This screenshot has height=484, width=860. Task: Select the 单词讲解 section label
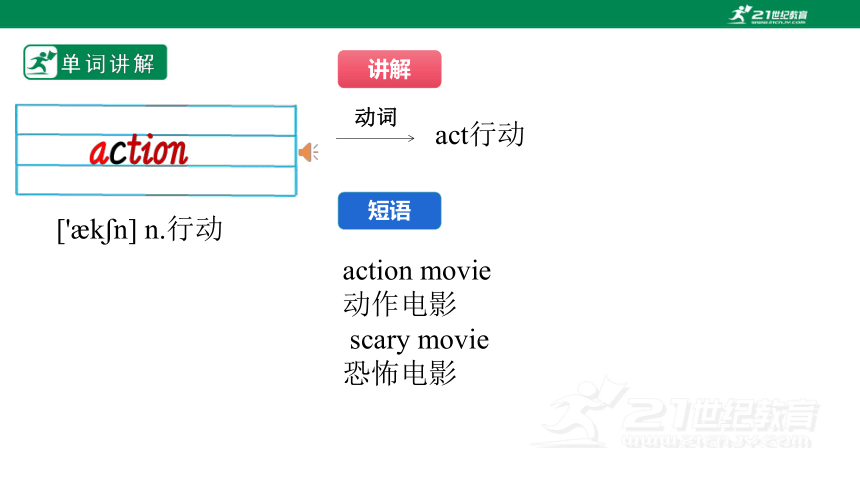click(108, 64)
